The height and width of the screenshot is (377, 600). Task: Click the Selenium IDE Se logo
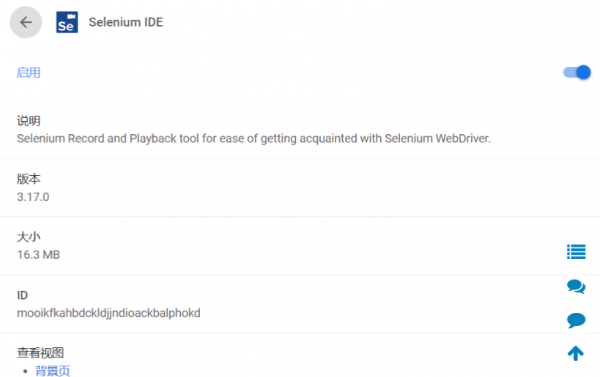[67, 22]
